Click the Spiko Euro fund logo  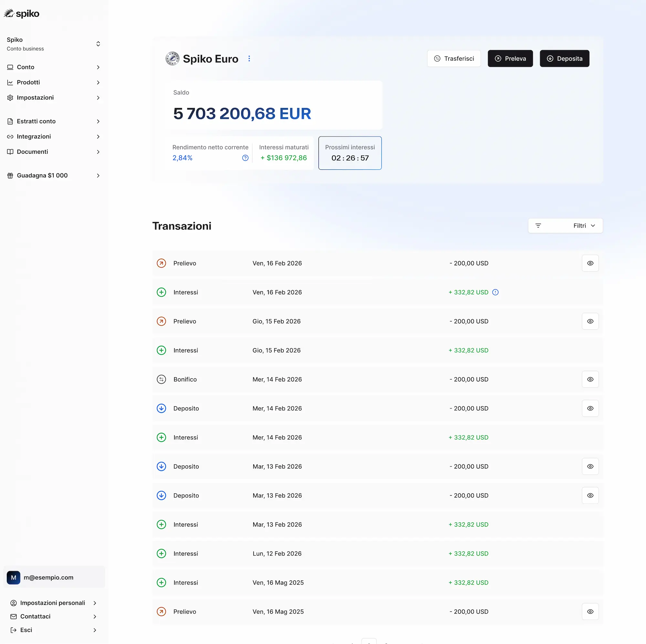(172, 58)
